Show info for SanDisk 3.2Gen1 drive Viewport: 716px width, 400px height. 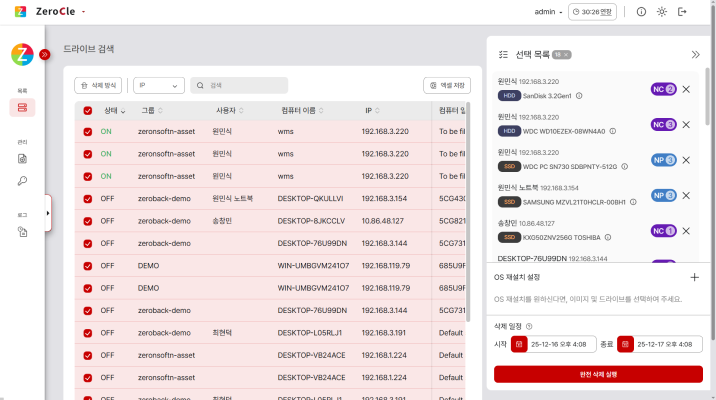(x=579, y=96)
